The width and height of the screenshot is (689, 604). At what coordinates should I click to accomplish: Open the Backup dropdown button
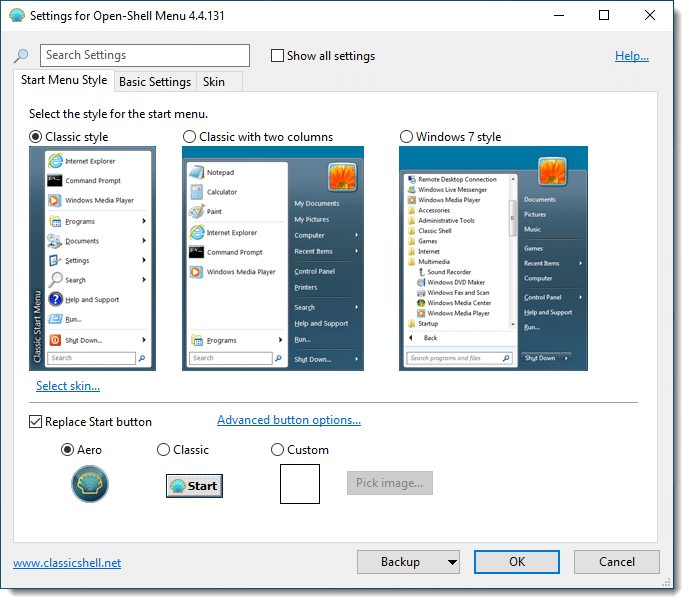[x=408, y=562]
